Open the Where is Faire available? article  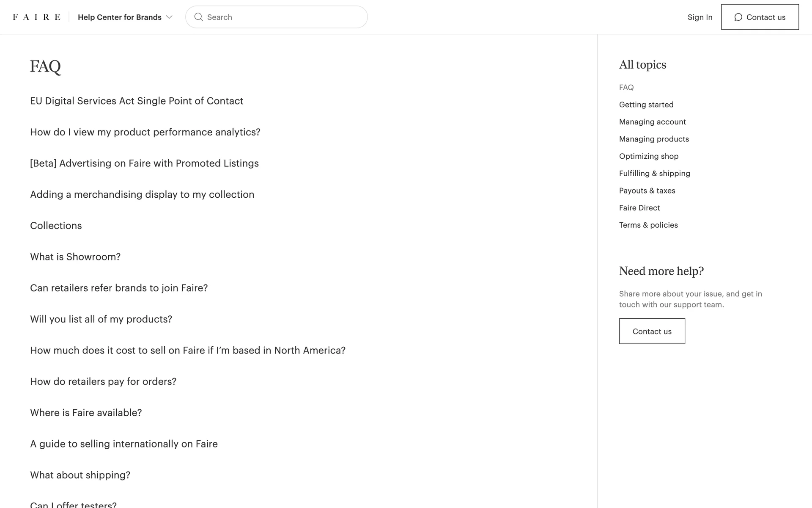tap(86, 413)
